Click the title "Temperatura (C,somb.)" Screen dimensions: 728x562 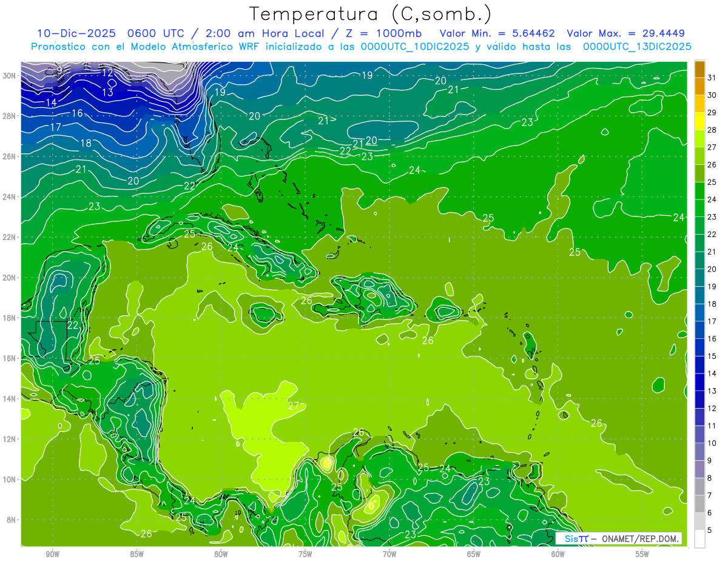click(x=371, y=14)
